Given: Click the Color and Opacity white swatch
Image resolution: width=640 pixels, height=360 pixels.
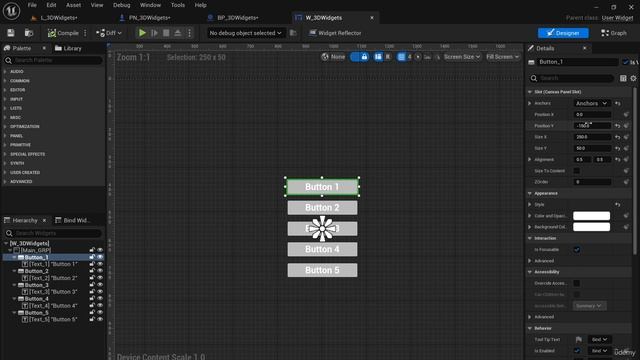Looking at the screenshot, I should (x=591, y=216).
